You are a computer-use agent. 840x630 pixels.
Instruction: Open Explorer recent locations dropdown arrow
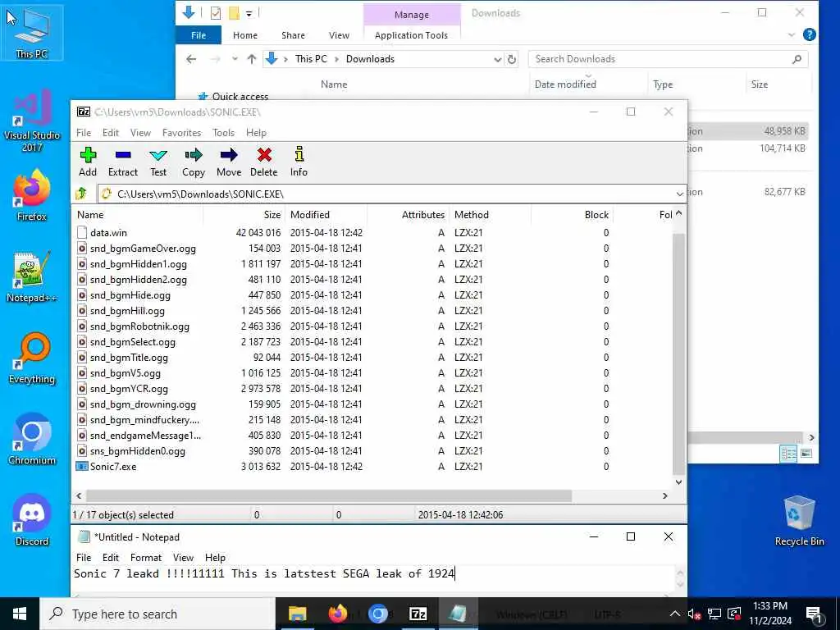(235, 59)
